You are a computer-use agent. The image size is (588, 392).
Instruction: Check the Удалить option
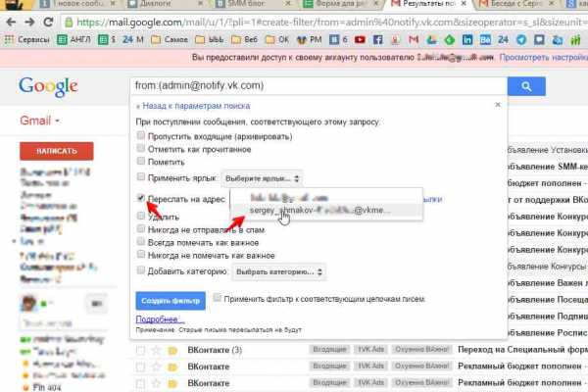point(140,216)
